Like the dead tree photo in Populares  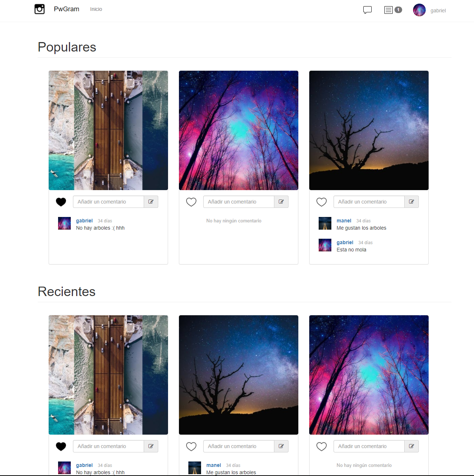tap(322, 202)
